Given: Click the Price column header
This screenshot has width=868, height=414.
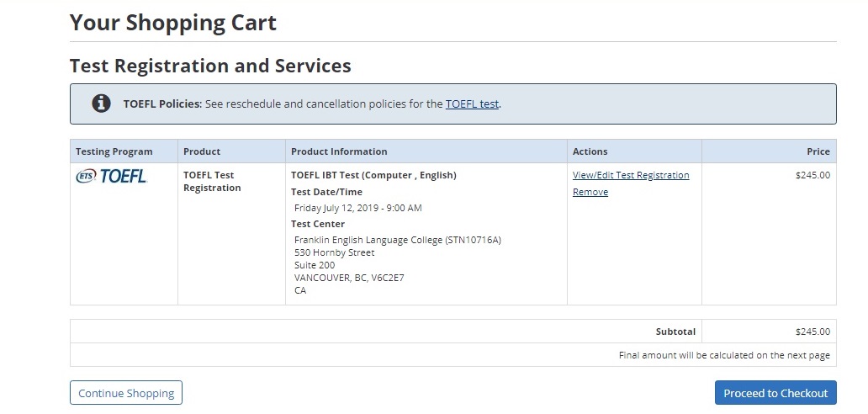Looking at the screenshot, I should coord(818,151).
